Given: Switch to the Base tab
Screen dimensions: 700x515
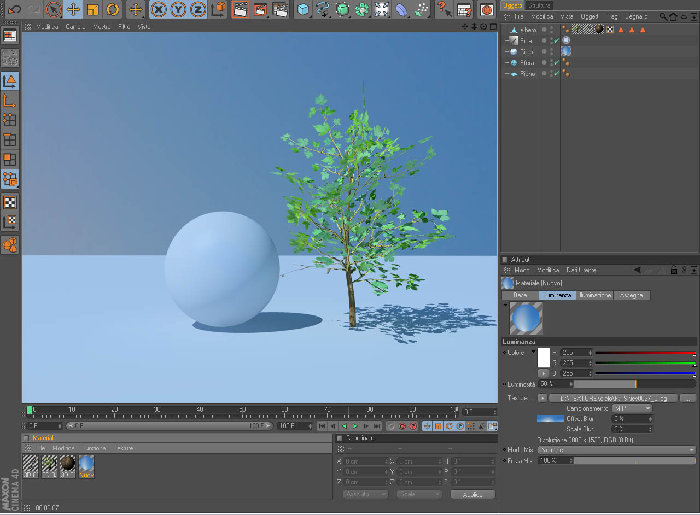Looking at the screenshot, I should 520,295.
